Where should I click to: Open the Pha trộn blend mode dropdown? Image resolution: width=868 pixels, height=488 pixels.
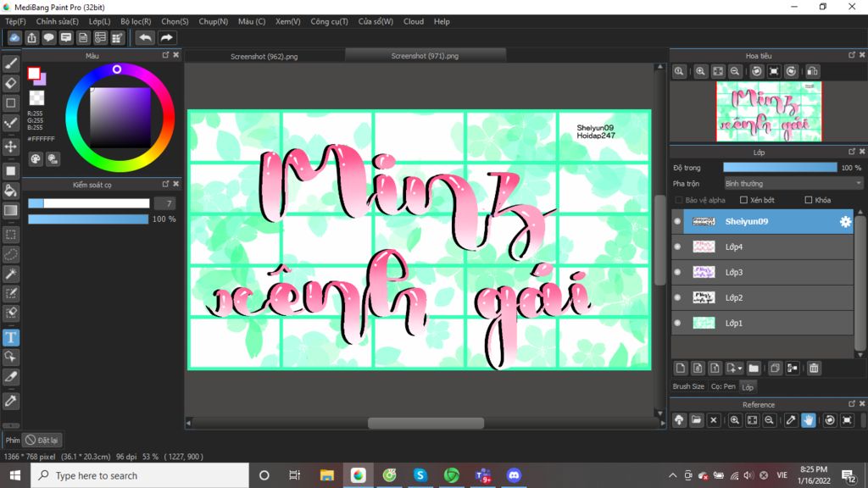tap(793, 184)
